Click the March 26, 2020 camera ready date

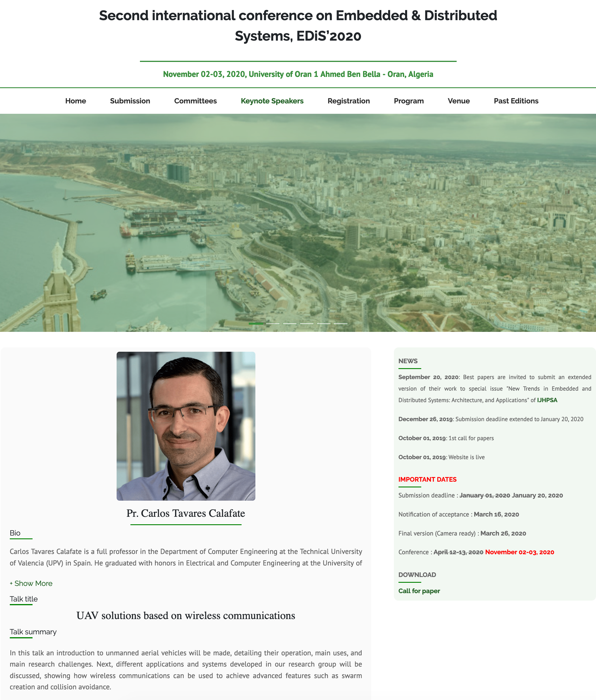tap(503, 533)
